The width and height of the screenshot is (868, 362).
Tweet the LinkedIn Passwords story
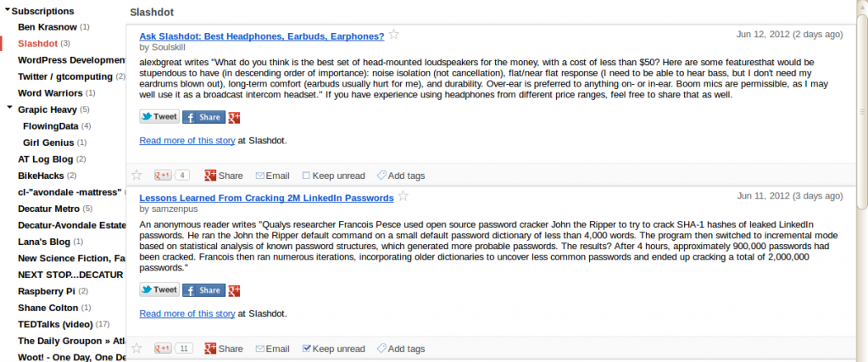click(159, 289)
